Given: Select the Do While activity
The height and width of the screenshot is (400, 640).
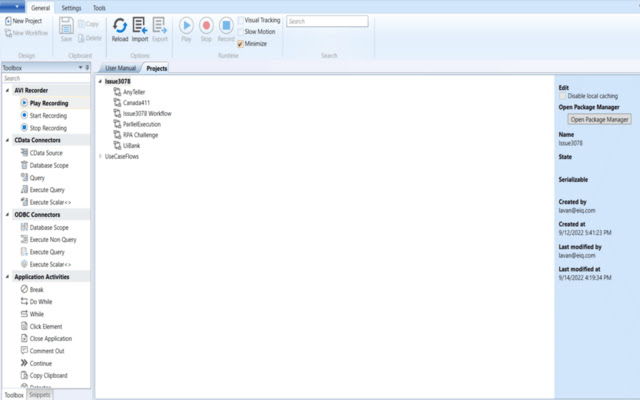Looking at the screenshot, I should click(41, 302).
